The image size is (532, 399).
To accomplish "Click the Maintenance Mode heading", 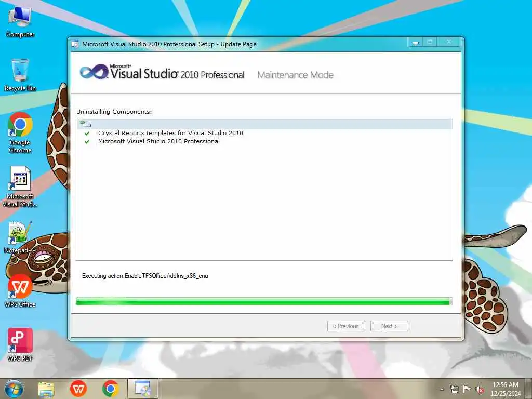I will pos(295,75).
